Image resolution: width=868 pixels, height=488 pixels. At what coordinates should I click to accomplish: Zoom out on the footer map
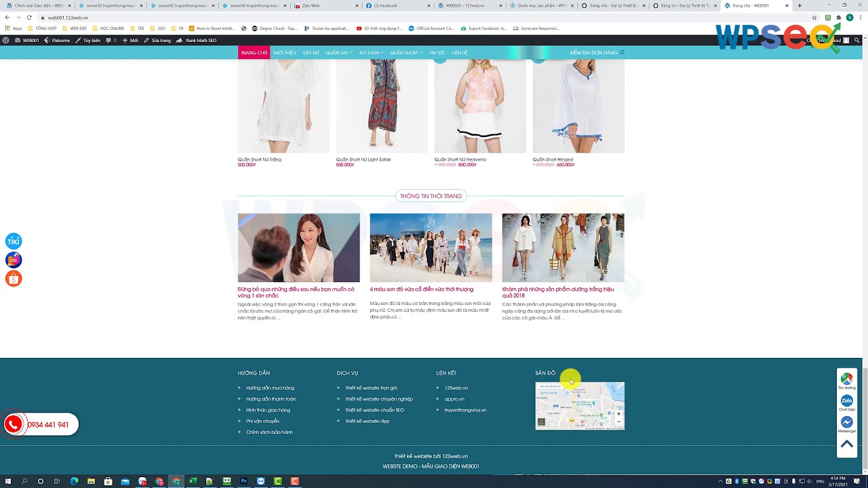click(618, 422)
